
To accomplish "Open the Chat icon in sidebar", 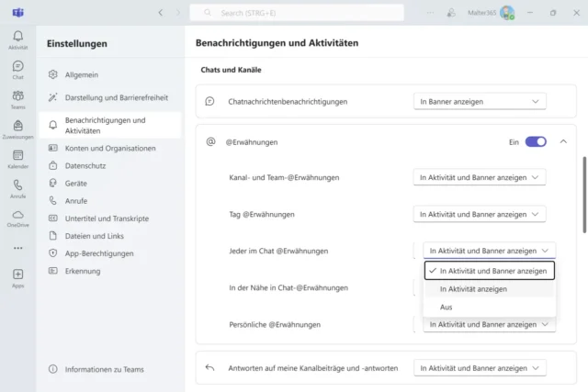I will [x=17, y=69].
